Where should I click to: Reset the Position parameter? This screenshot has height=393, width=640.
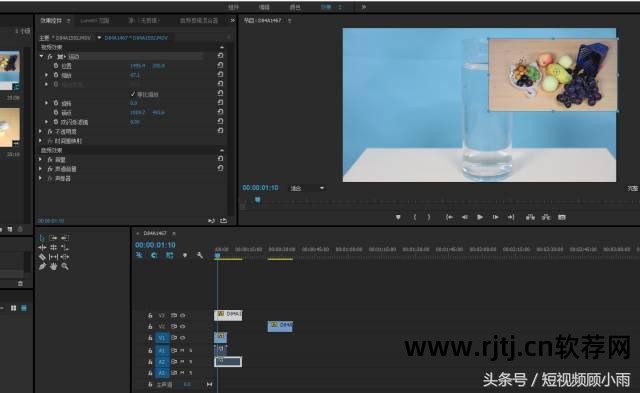[220, 65]
